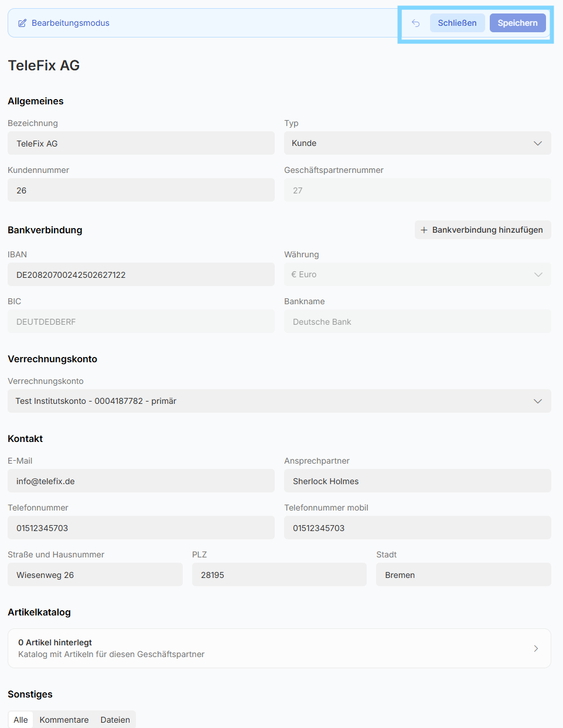Expand the Währung Euro dropdown
The width and height of the screenshot is (563, 728).
coord(417,275)
